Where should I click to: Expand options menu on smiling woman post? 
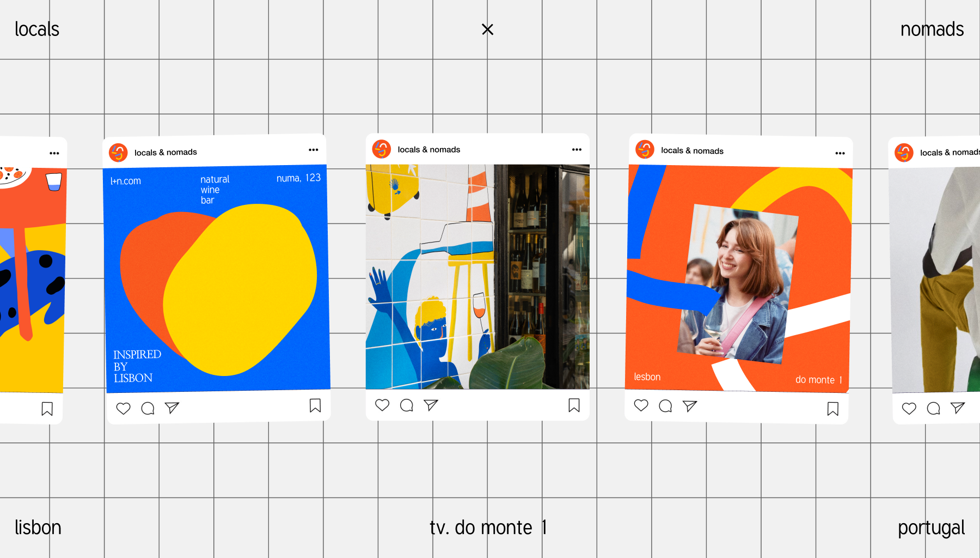[840, 153]
